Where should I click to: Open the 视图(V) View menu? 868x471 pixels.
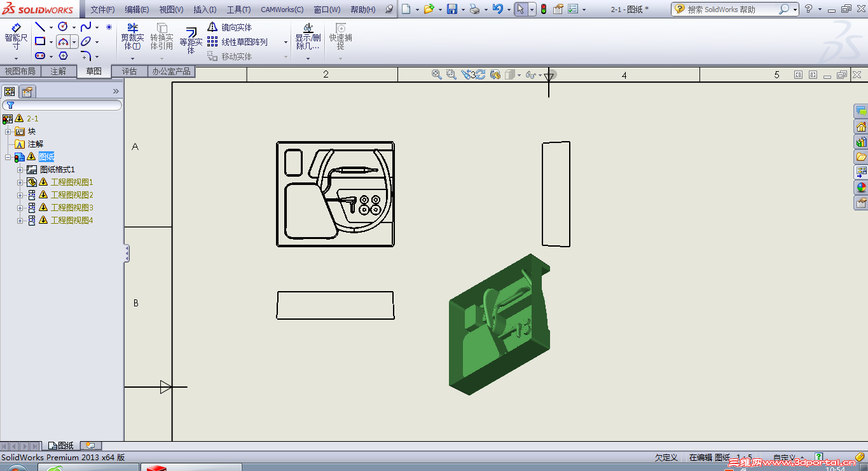pyautogui.click(x=171, y=10)
